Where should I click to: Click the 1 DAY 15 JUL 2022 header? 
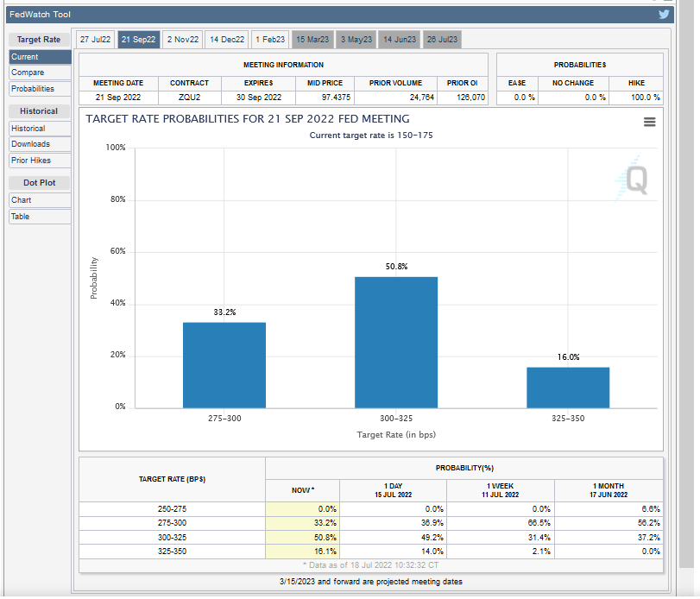(x=393, y=490)
